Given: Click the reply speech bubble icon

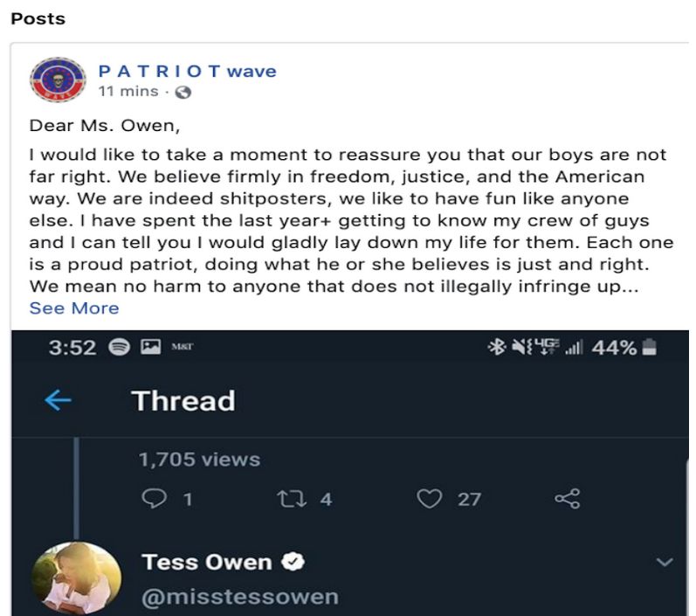Looking at the screenshot, I should pyautogui.click(x=154, y=498).
